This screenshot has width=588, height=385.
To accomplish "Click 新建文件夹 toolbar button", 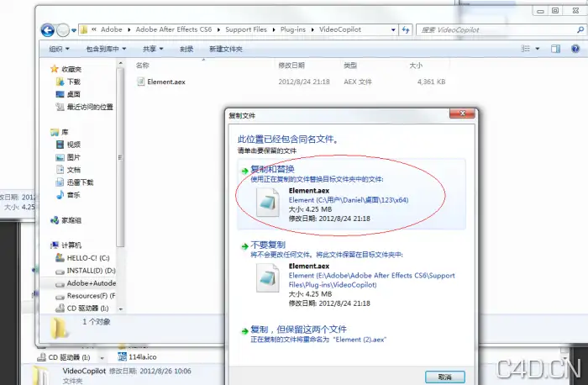I will (x=226, y=49).
